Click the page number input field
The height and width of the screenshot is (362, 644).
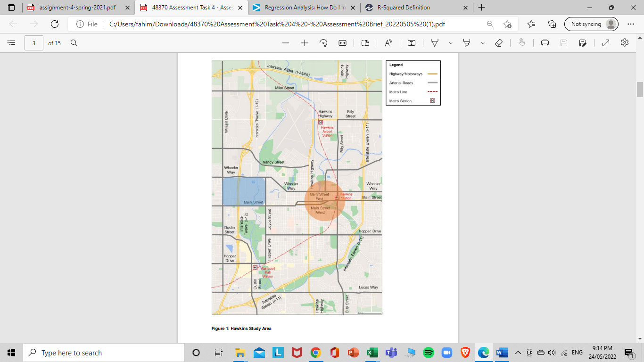(34, 43)
